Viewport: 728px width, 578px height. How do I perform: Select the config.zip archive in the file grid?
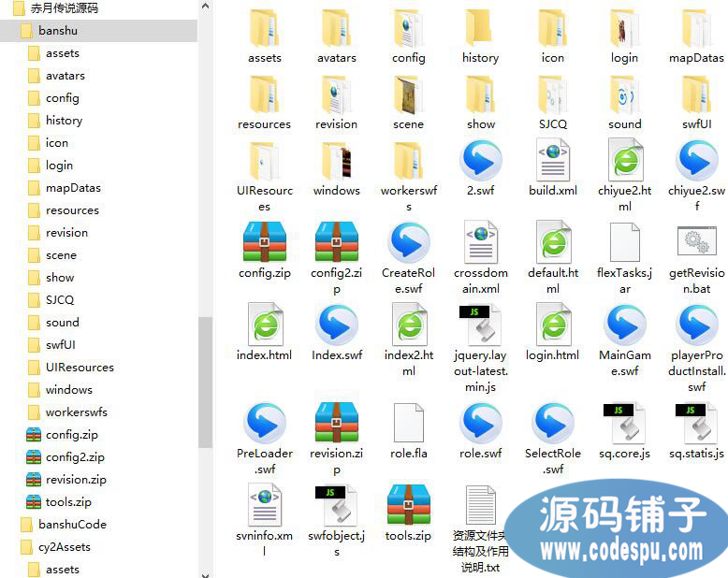tap(265, 241)
